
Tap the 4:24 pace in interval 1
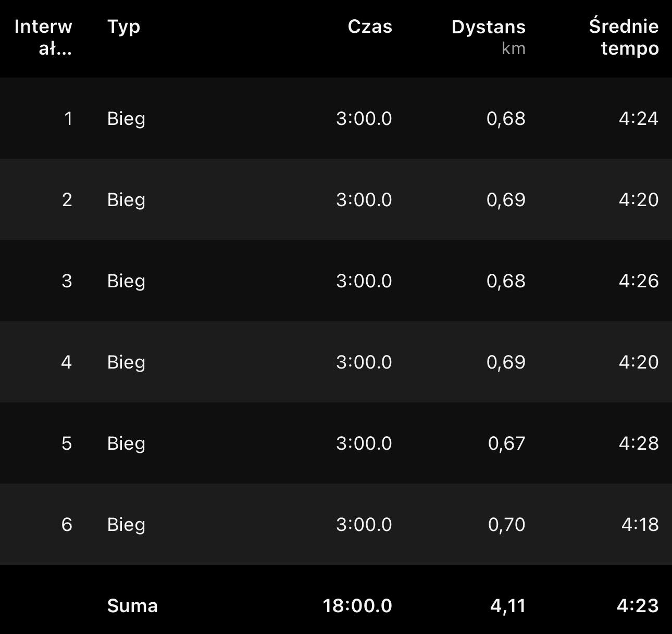(639, 119)
